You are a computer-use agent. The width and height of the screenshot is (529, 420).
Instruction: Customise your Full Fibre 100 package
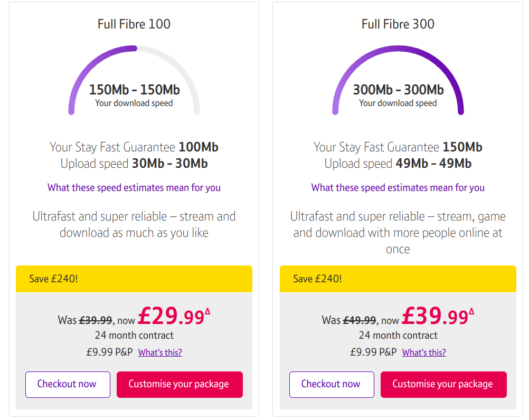click(180, 384)
